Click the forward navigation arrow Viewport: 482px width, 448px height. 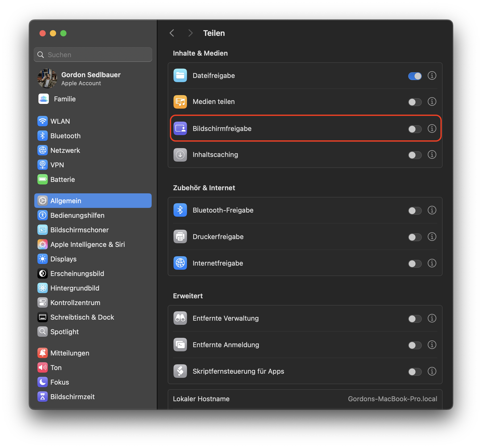(190, 33)
